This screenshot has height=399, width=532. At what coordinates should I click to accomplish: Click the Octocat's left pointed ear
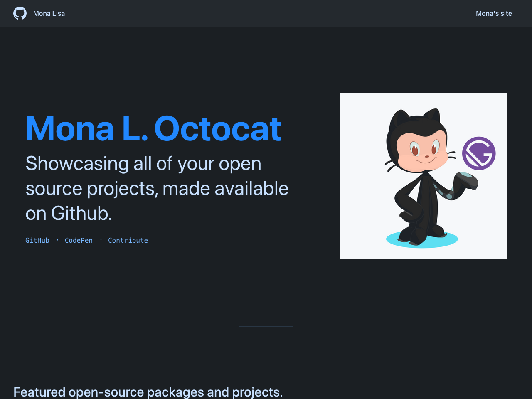[400, 117]
